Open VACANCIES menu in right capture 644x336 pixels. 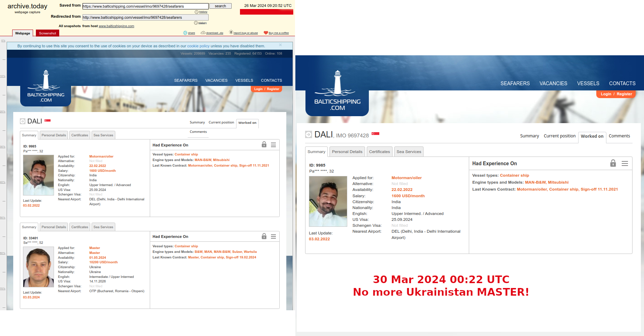tap(553, 83)
